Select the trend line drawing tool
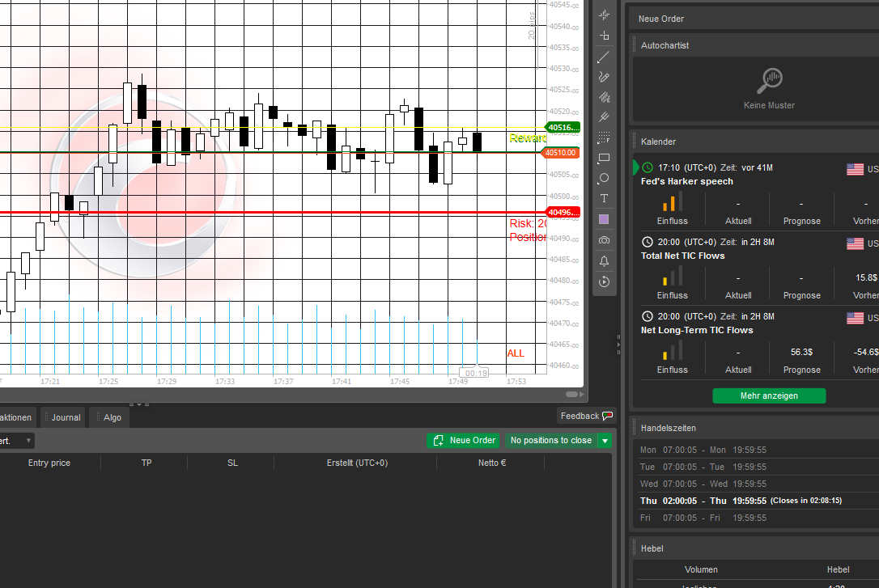The height and width of the screenshot is (588, 879). tap(604, 57)
